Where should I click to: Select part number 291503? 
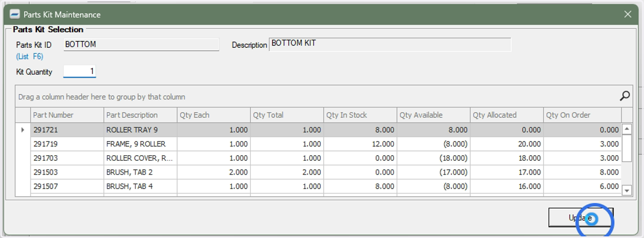(67, 172)
